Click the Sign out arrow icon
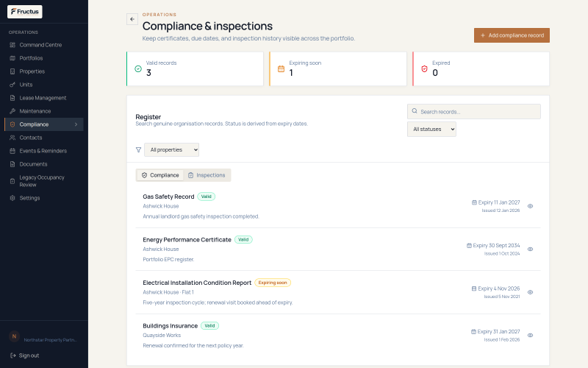The height and width of the screenshot is (368, 588). [12, 355]
